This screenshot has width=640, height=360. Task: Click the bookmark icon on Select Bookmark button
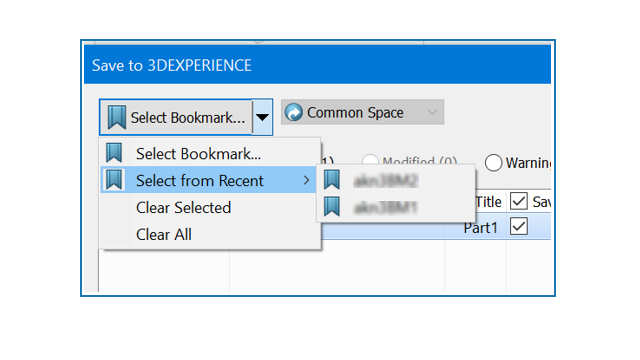click(x=117, y=118)
